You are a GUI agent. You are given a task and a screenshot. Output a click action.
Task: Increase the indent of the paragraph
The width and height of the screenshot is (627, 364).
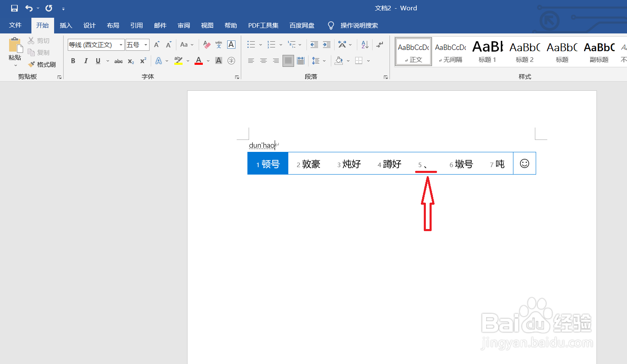(x=326, y=45)
